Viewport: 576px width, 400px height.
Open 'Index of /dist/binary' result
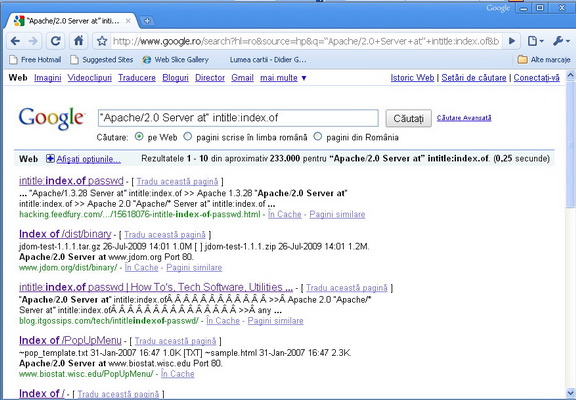click(65, 234)
